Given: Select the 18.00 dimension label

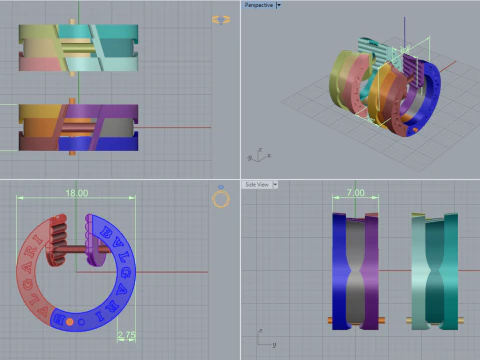Looking at the screenshot, I should click(77, 193).
